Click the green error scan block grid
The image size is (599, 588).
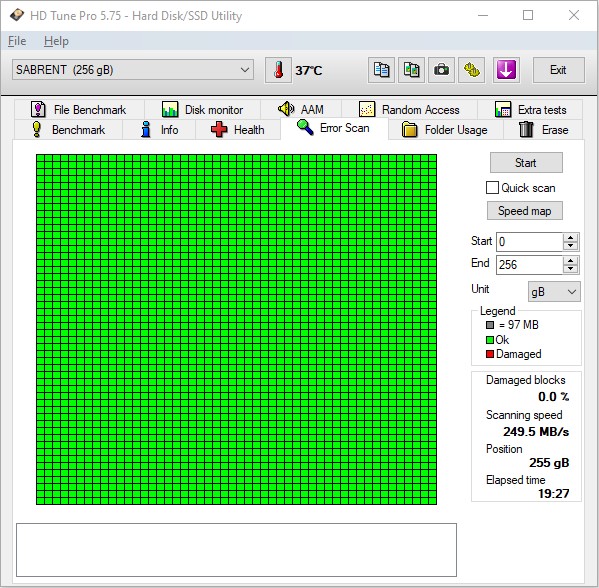(x=236, y=329)
